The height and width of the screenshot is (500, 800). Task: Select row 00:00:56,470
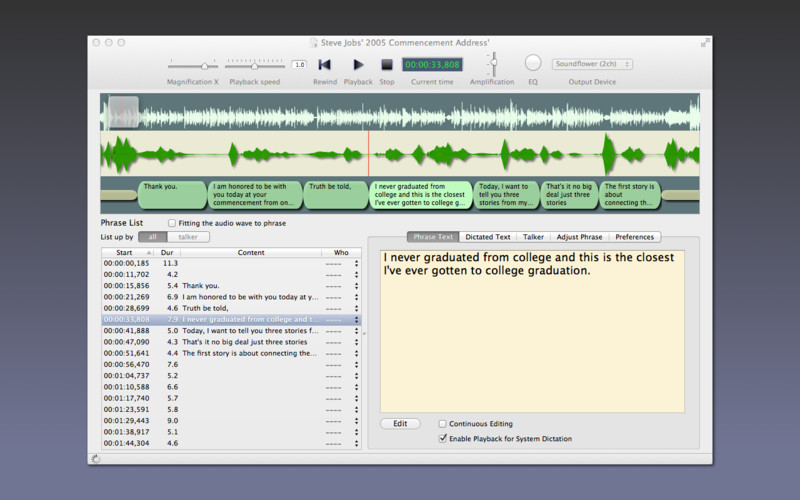[231, 364]
